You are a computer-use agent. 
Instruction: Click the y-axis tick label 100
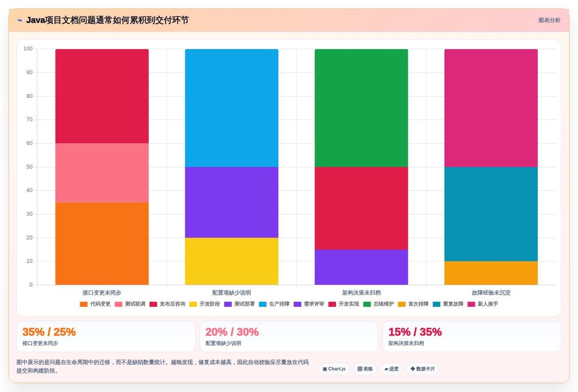coord(28,49)
